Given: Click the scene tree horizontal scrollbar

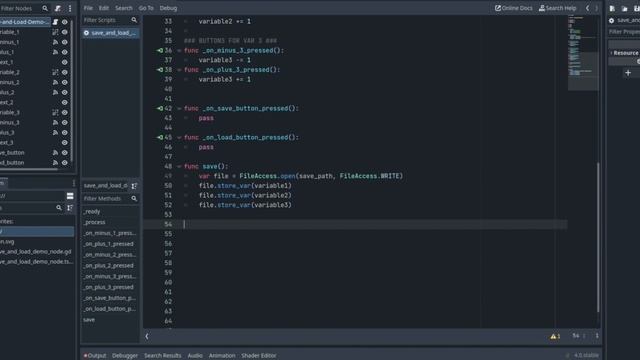Looking at the screenshot, I should [29, 169].
